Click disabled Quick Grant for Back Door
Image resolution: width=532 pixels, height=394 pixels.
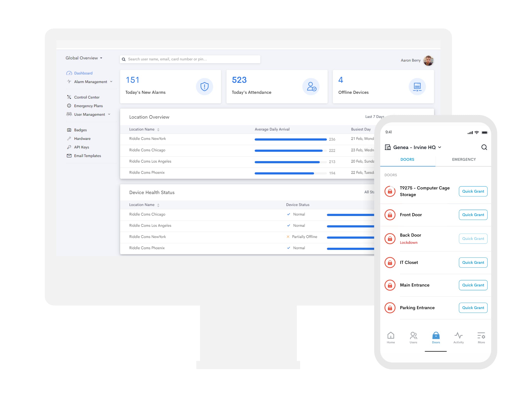473,239
